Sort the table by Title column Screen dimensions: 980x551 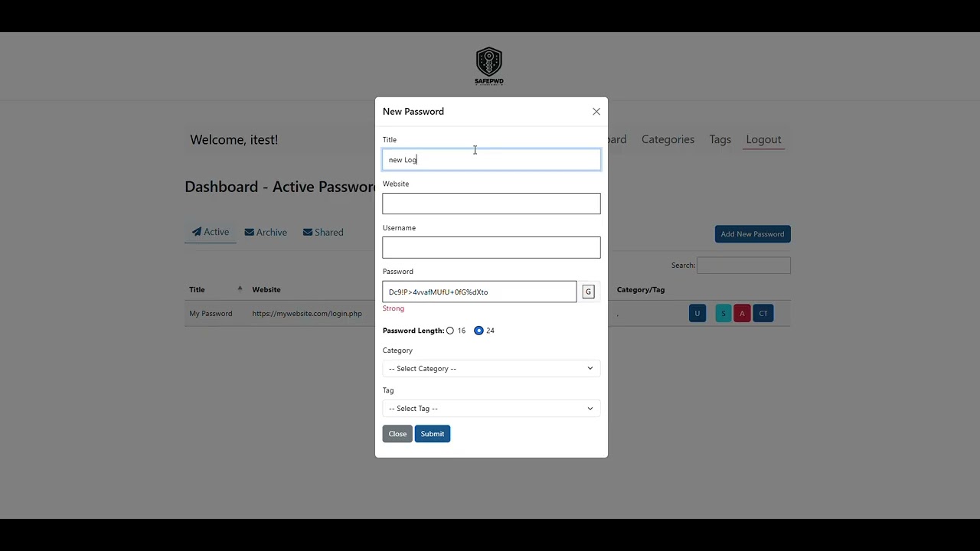[x=198, y=289]
